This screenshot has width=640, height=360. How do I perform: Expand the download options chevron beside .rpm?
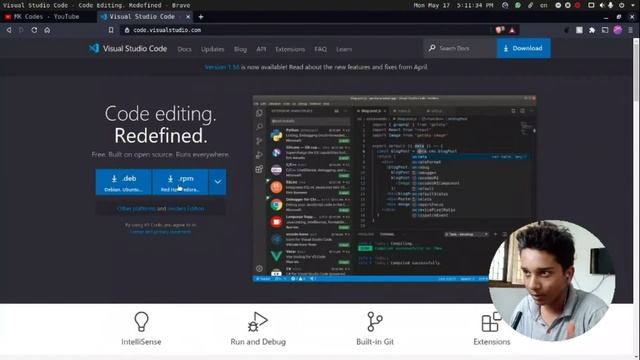point(218,182)
